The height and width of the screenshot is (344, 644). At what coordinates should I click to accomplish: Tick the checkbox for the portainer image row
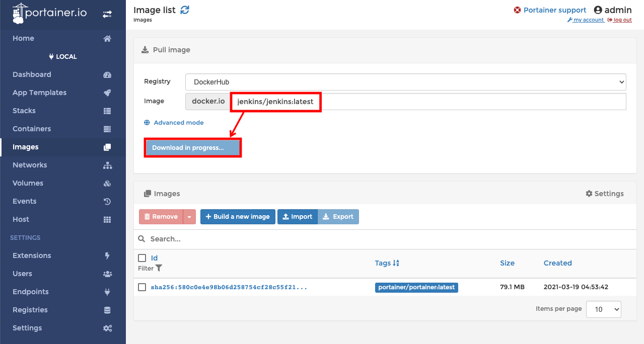[x=142, y=287]
